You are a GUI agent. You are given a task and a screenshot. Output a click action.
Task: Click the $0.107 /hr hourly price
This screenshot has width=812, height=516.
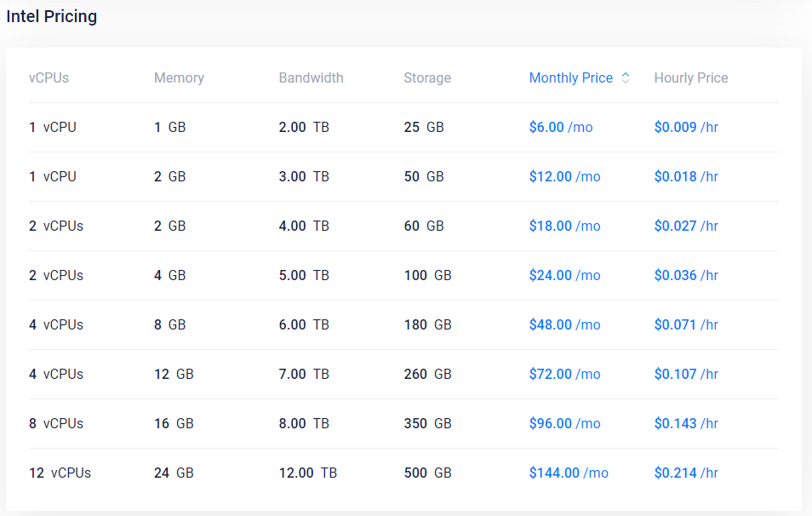(x=686, y=374)
